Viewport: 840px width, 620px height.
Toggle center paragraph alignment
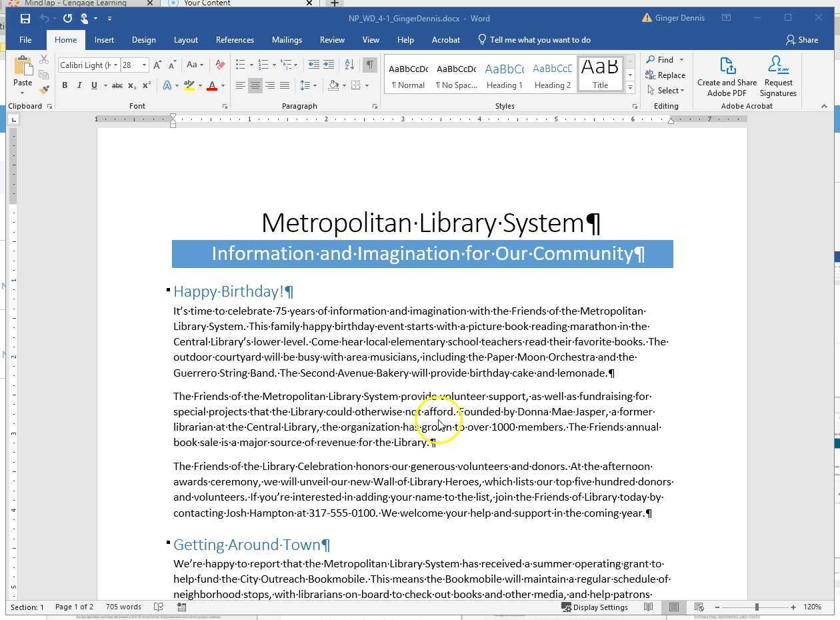(x=255, y=85)
